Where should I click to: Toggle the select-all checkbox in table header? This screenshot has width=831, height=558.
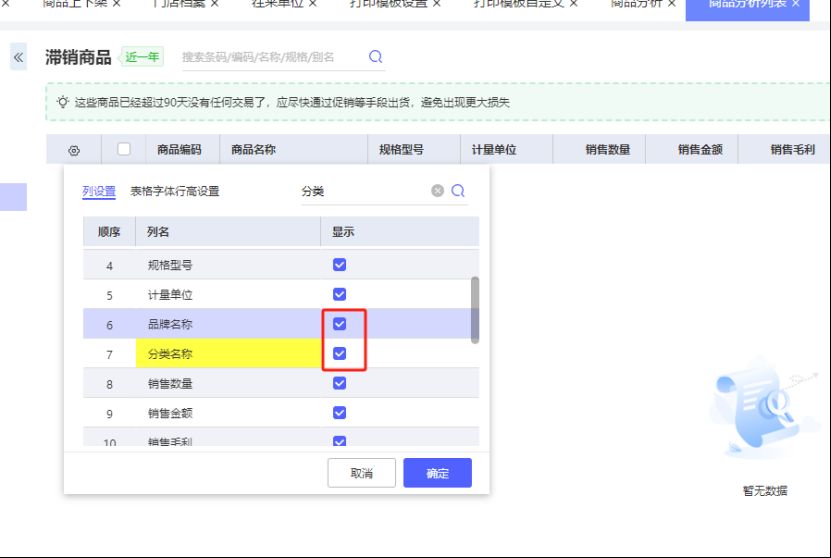[x=124, y=149]
